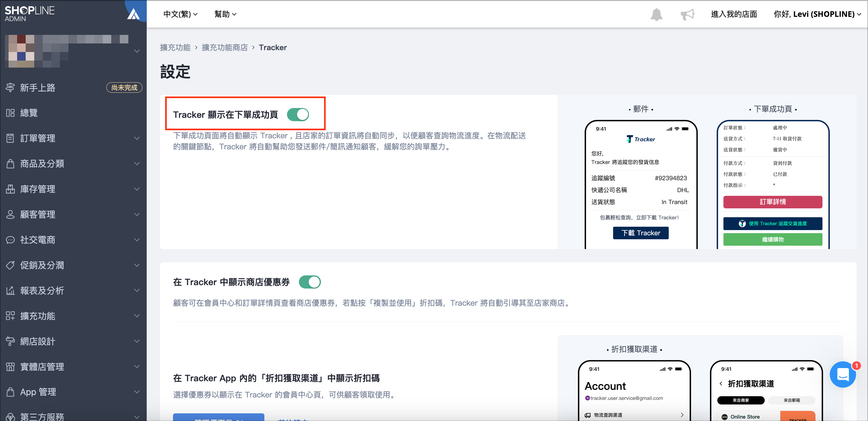This screenshot has width=868, height=421.
Task: Click 訂單詳情 button in order preview
Action: [772, 202]
